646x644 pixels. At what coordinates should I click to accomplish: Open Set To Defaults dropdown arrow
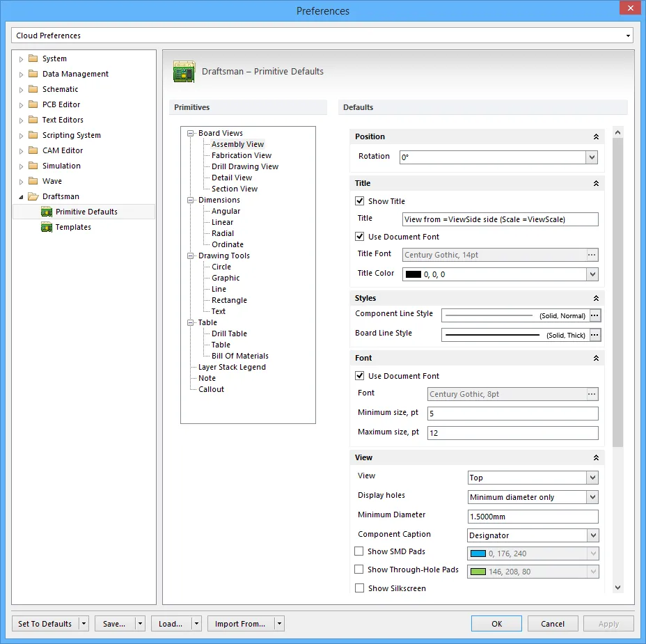click(84, 623)
